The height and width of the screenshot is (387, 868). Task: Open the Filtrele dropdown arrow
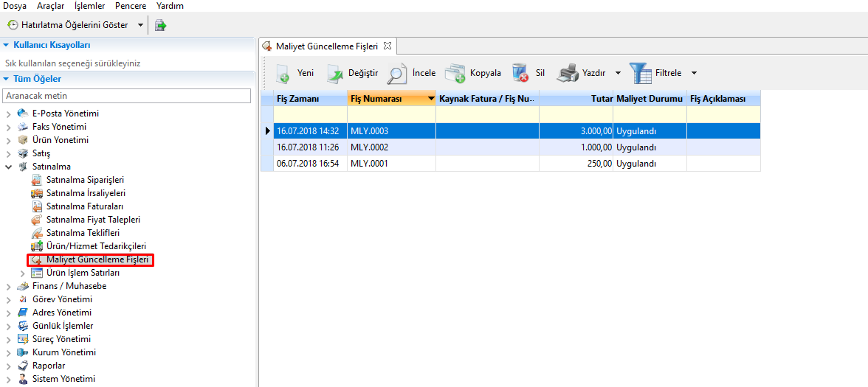tap(694, 74)
